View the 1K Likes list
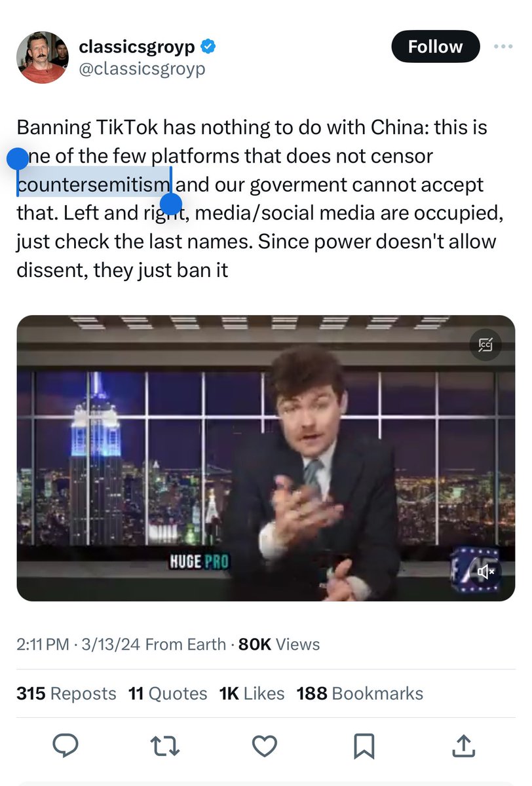 (252, 694)
